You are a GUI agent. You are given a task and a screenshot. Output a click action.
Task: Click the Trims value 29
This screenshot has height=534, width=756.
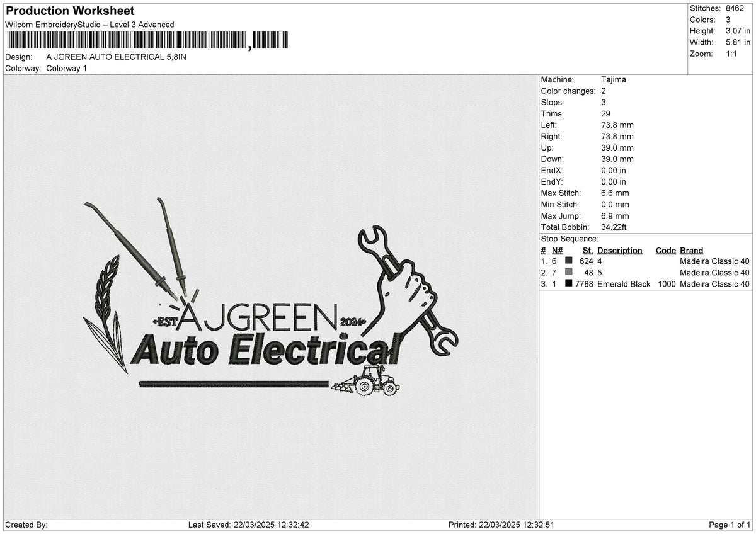(x=606, y=113)
